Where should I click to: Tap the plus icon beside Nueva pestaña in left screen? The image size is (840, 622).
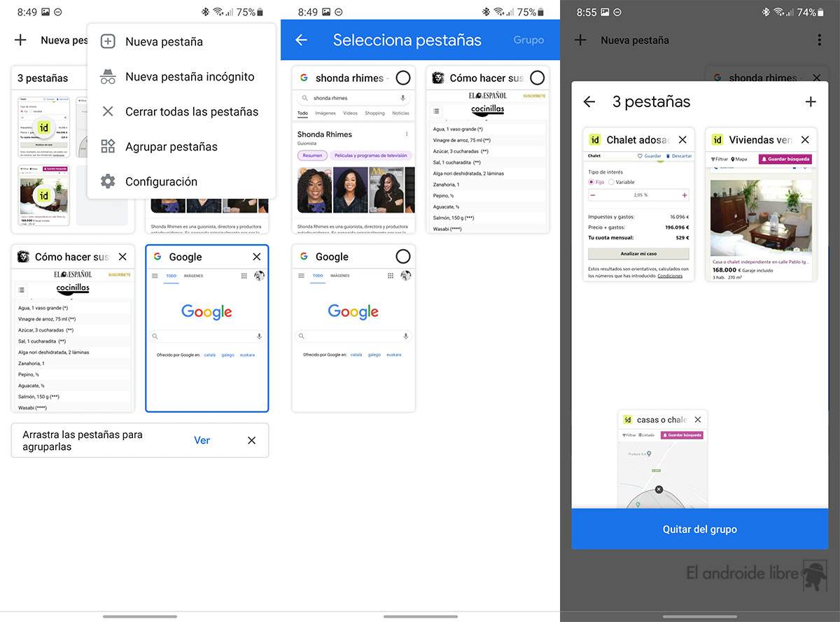(x=20, y=40)
